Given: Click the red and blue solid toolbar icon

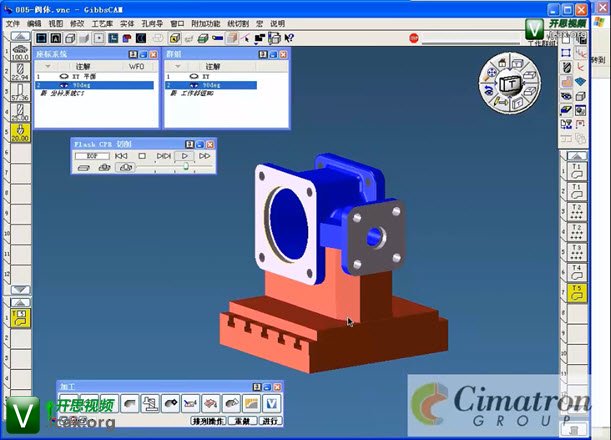Looking at the screenshot, I should (x=127, y=38).
